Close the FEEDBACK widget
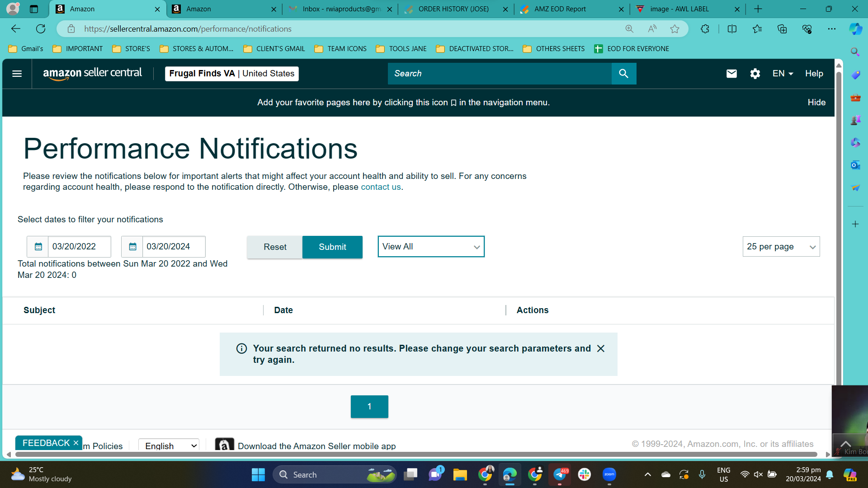This screenshot has width=868, height=488. tap(76, 443)
